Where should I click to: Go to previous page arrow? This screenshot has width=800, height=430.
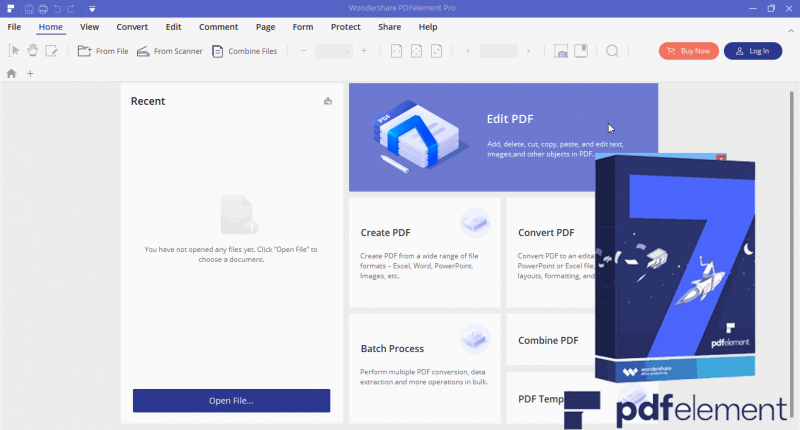click(468, 51)
